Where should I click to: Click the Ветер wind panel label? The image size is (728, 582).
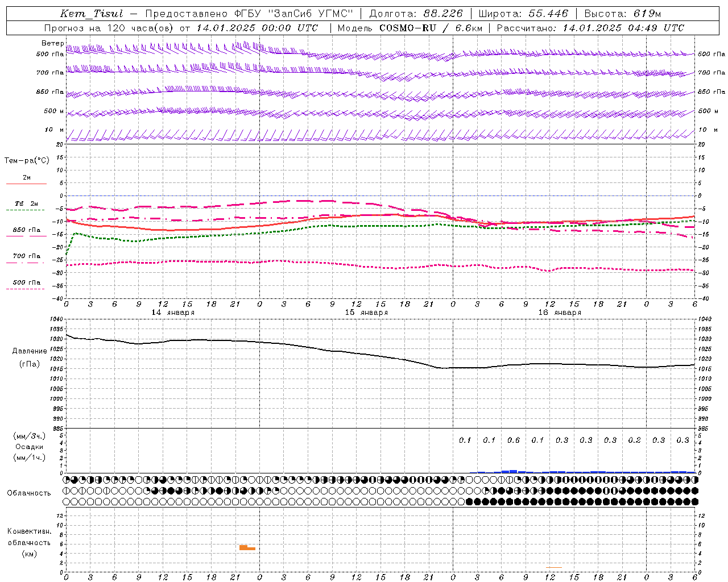point(53,43)
